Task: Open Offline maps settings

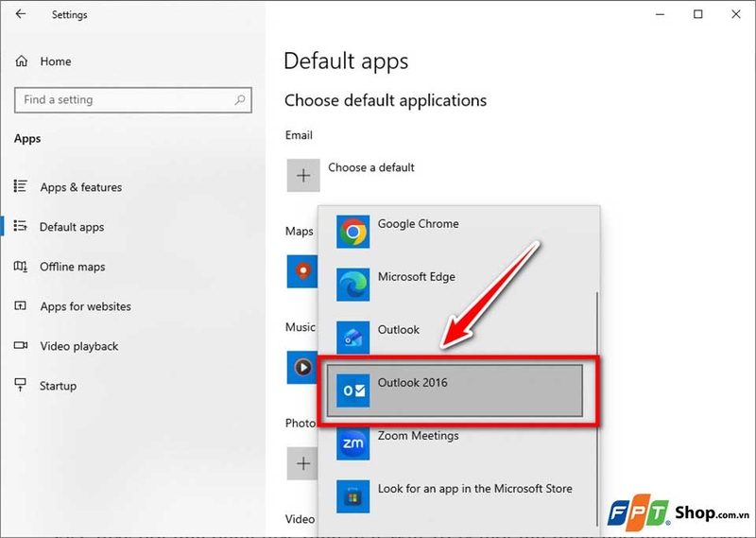Action: pos(73,267)
